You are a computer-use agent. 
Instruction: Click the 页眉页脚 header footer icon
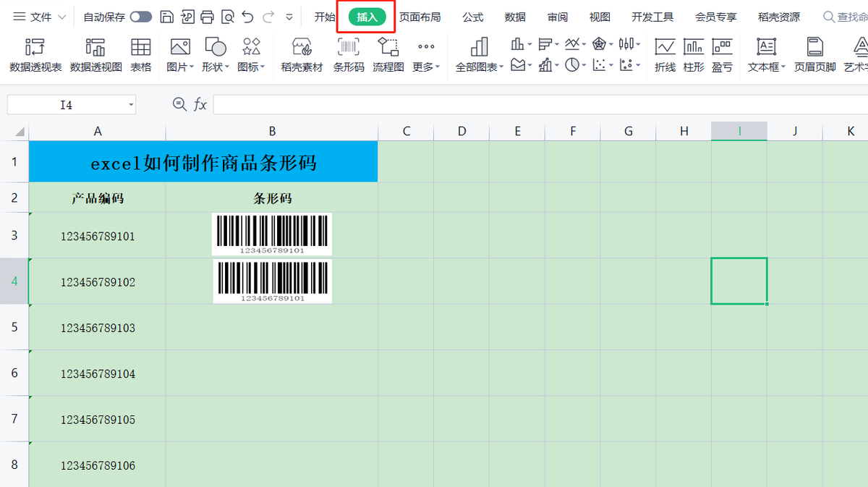click(815, 56)
